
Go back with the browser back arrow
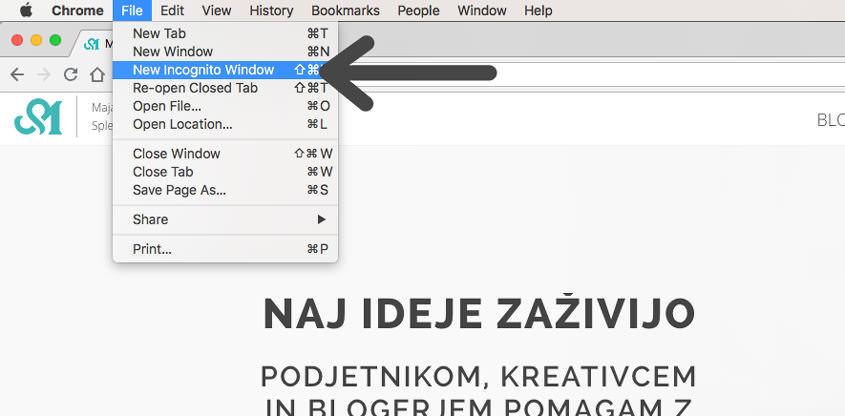[x=17, y=74]
